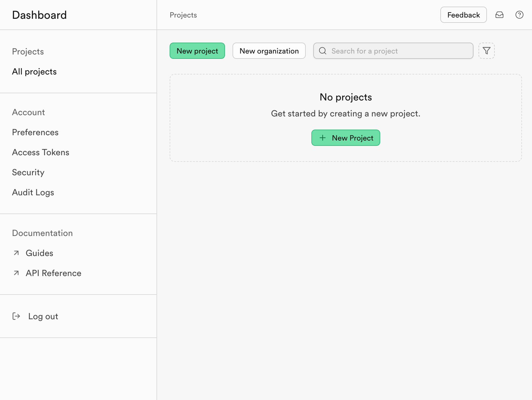Image resolution: width=532 pixels, height=400 pixels.
Task: View Audit Logs
Action: click(33, 192)
